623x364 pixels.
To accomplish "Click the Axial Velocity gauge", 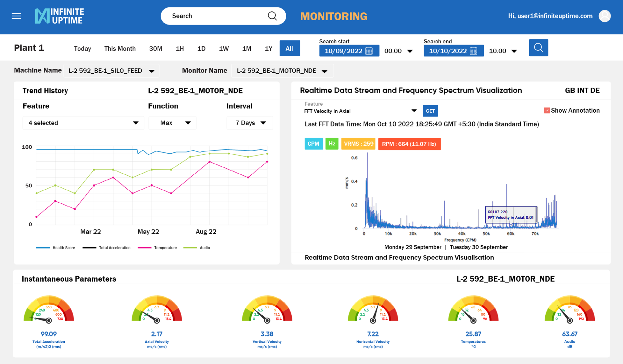I will [157, 309].
